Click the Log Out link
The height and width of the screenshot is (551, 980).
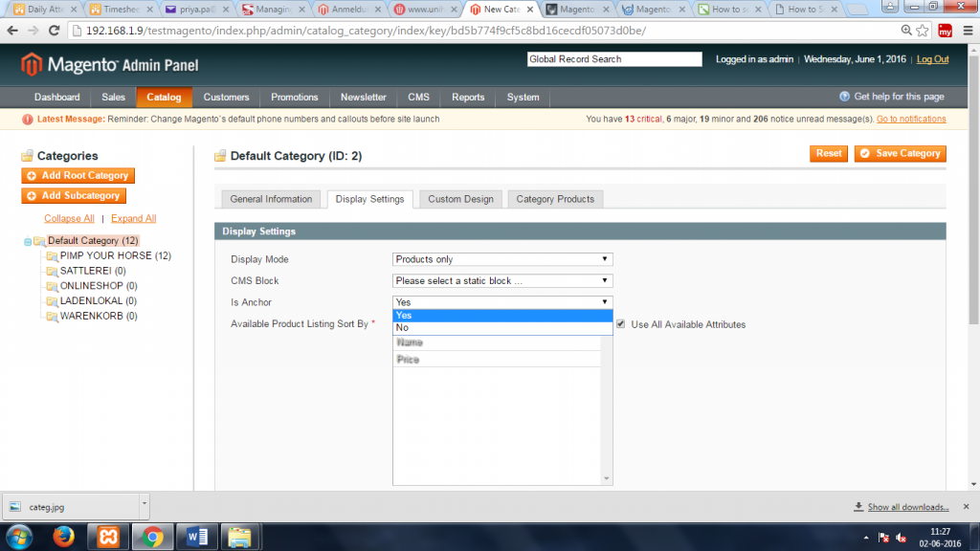(x=932, y=58)
